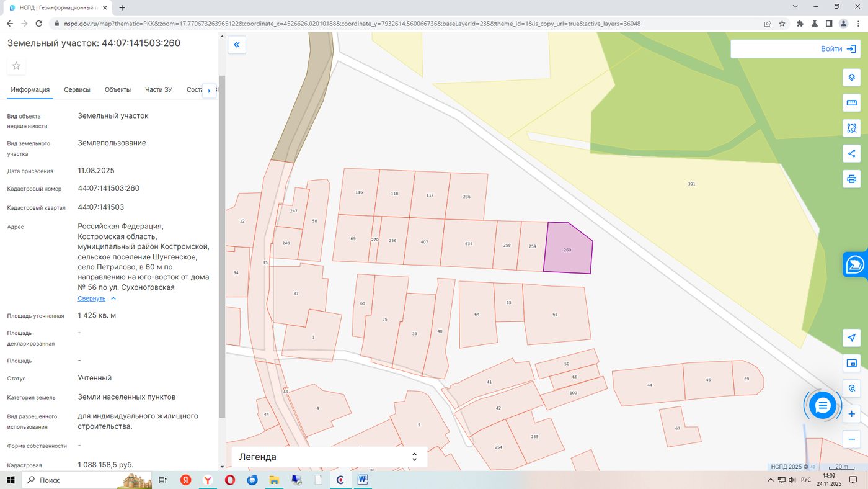The height and width of the screenshot is (489, 868).
Task: Activate the area search selection tool
Action: pos(851,128)
